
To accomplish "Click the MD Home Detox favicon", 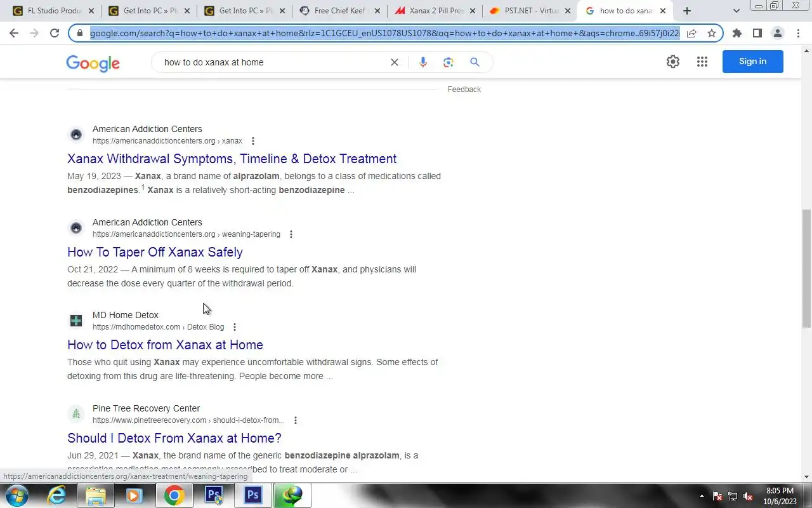I will [x=76, y=321].
